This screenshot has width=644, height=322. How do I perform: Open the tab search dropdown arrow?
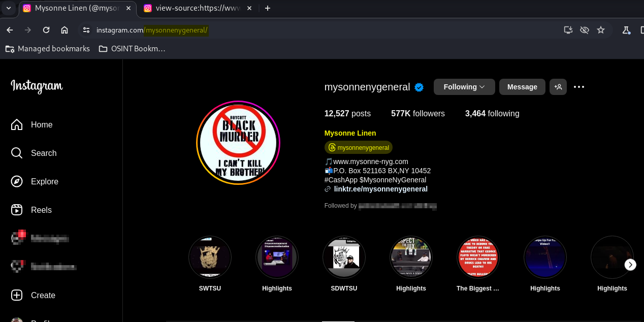8,8
